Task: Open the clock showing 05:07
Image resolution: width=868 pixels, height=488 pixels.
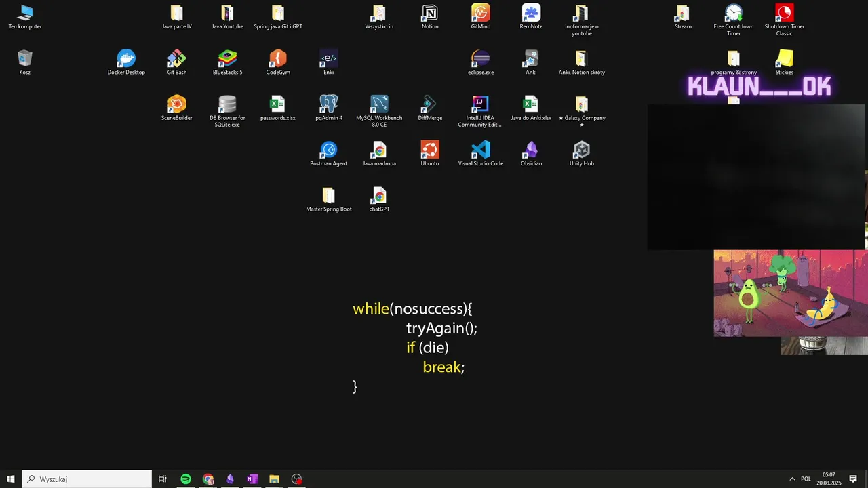Action: point(829,479)
